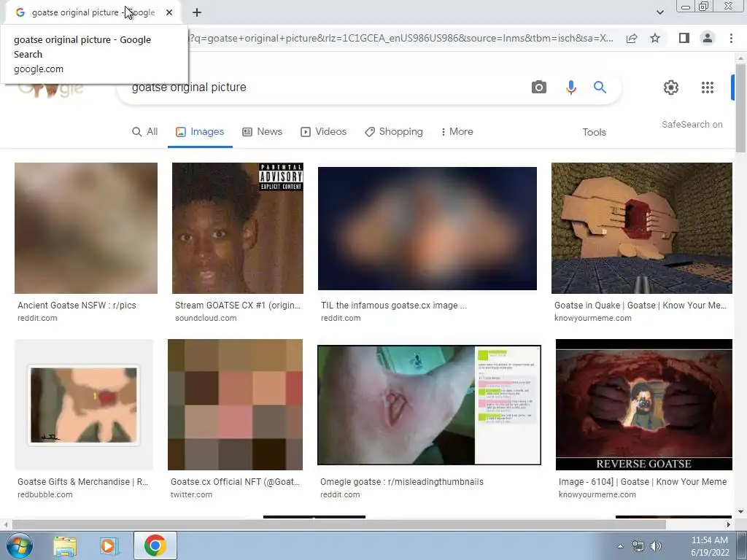Click the blue magnifier search button
The width and height of the screenshot is (747, 560).
pyautogui.click(x=600, y=87)
